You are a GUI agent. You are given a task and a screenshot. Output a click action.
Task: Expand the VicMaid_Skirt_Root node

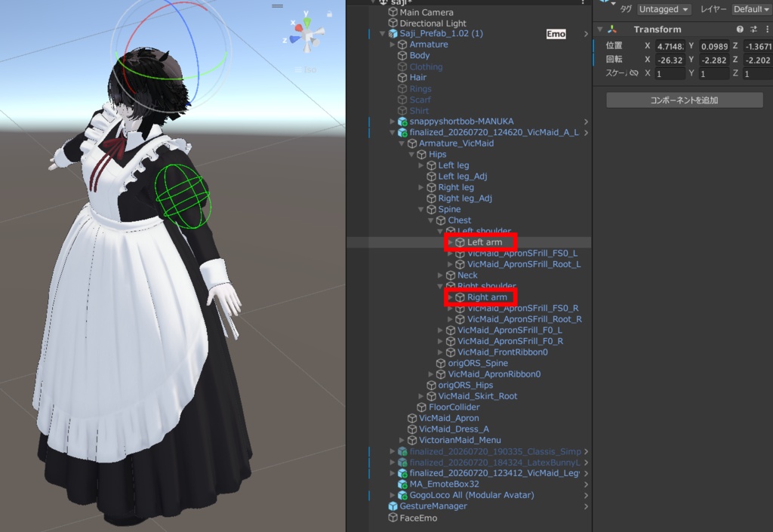pos(421,396)
